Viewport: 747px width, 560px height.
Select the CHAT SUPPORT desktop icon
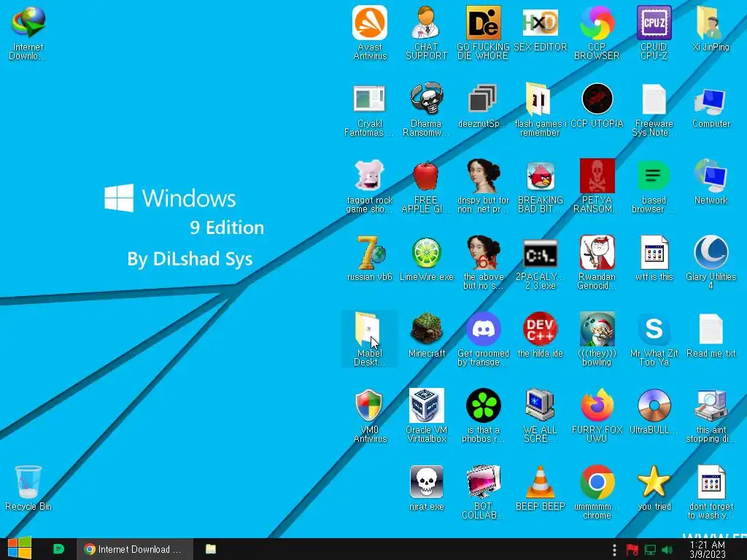coord(426,32)
